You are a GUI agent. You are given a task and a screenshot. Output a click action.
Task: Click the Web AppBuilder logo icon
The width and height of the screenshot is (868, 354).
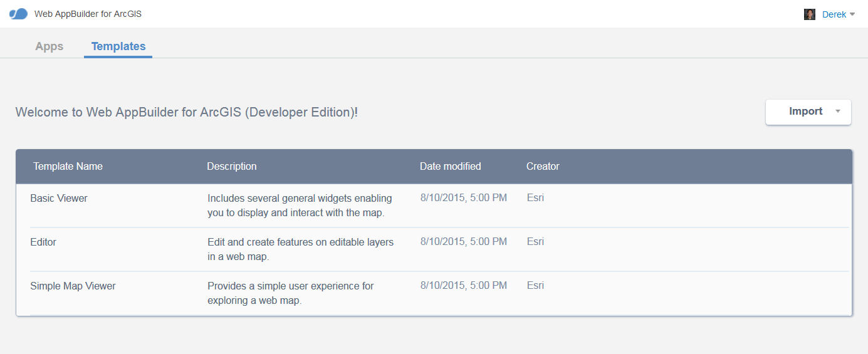tap(18, 14)
